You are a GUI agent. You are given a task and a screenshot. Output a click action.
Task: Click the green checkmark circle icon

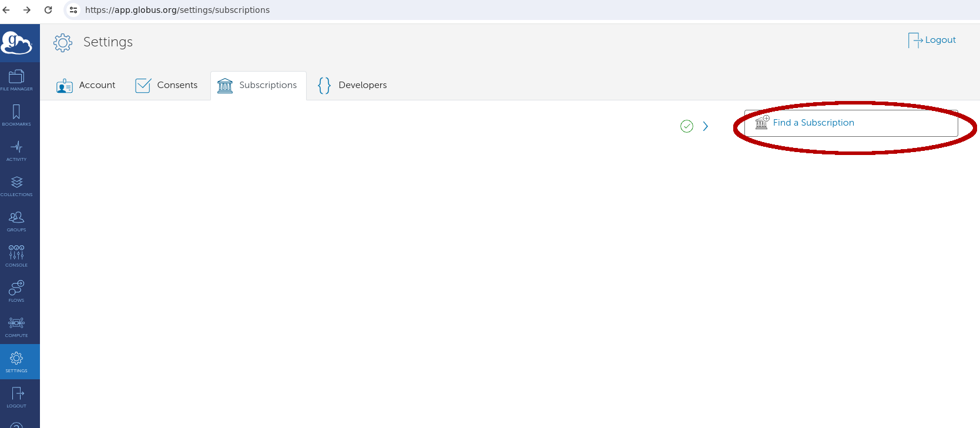click(x=687, y=126)
